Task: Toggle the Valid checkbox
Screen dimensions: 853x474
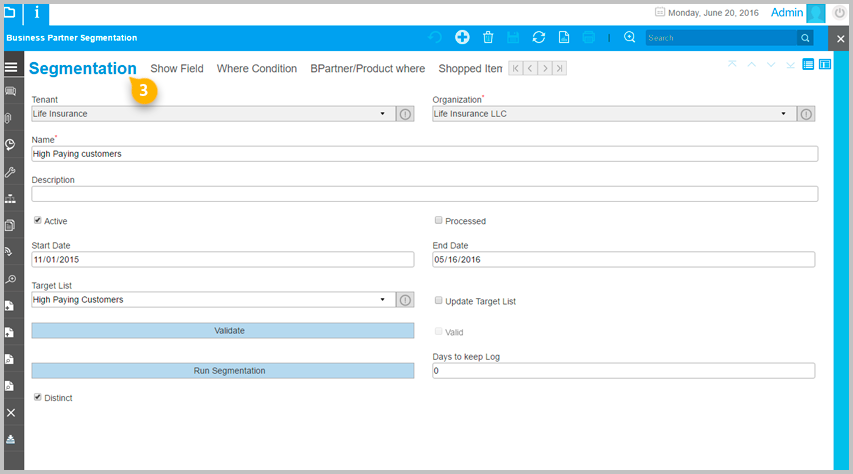Action: 438,331
